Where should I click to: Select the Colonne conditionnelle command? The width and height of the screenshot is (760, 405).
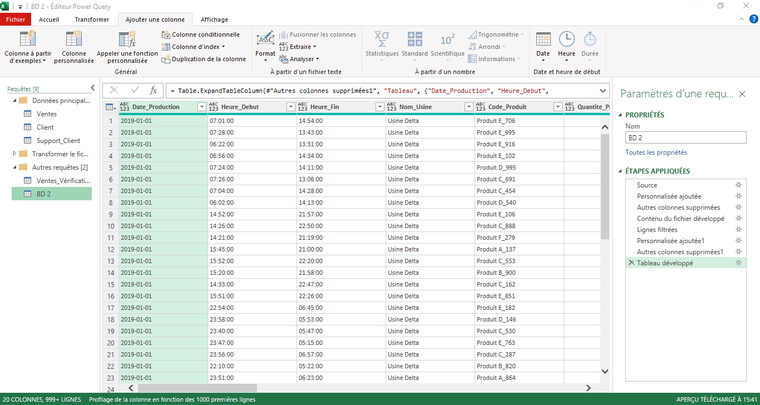[205, 34]
